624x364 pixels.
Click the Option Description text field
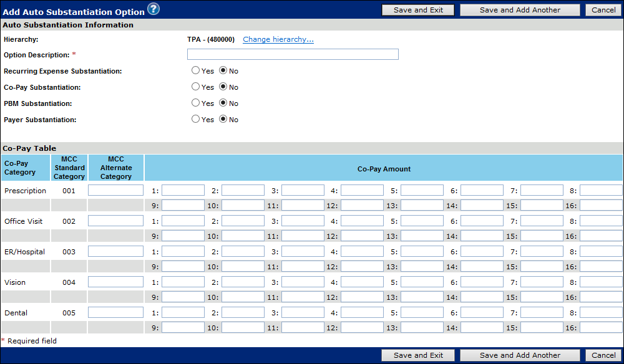tap(293, 54)
